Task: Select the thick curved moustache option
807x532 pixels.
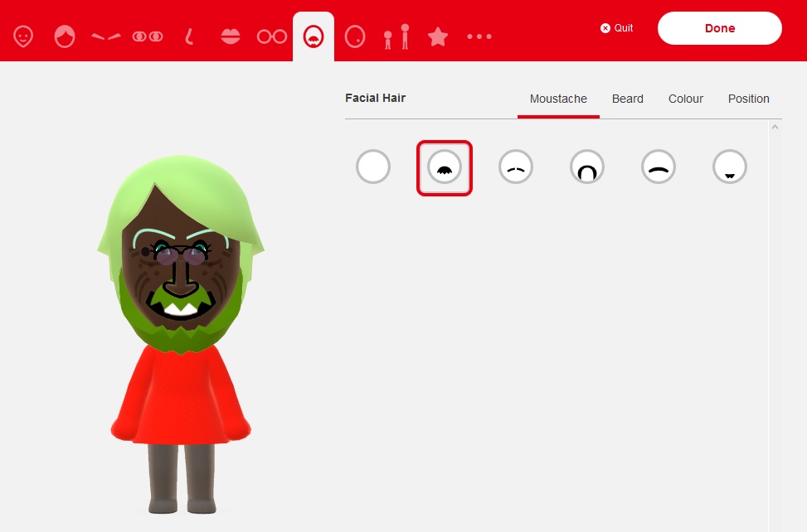Action: (x=659, y=167)
